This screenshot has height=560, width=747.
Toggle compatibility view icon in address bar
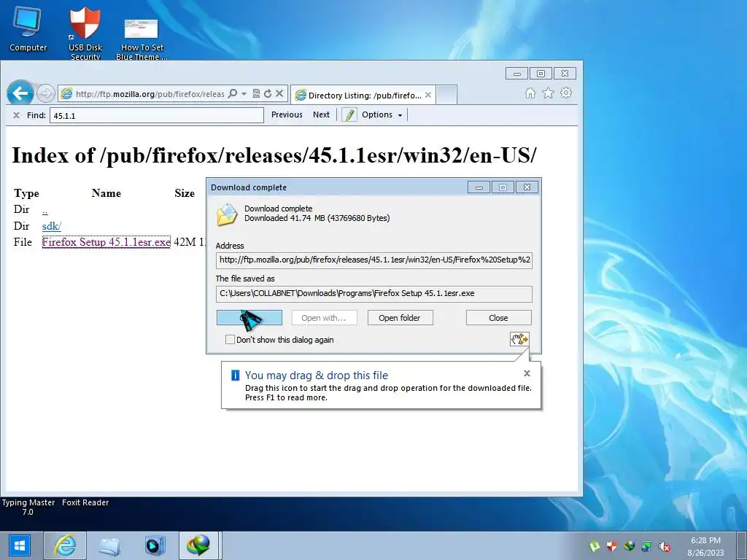click(x=256, y=94)
